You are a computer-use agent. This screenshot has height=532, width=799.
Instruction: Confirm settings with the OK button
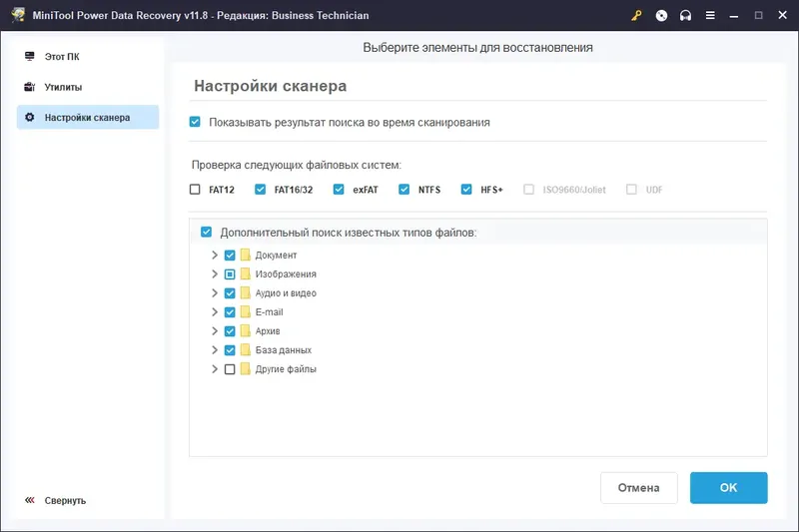pyautogui.click(x=729, y=488)
